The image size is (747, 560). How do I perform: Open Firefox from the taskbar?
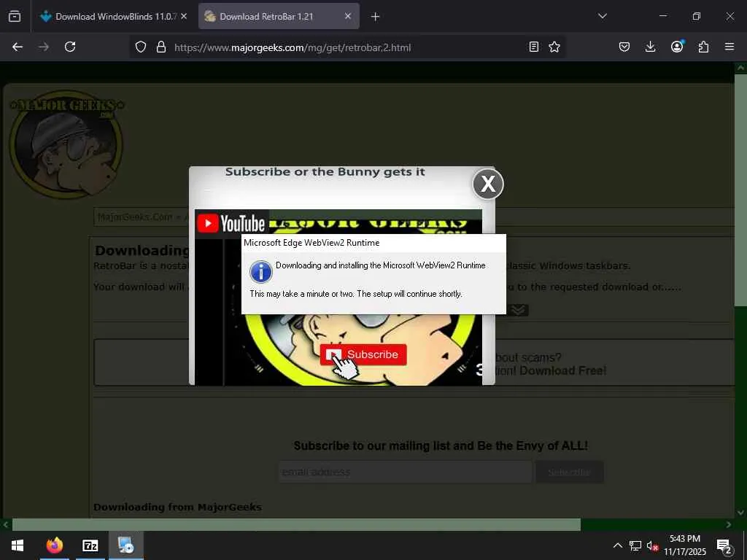tap(54, 545)
